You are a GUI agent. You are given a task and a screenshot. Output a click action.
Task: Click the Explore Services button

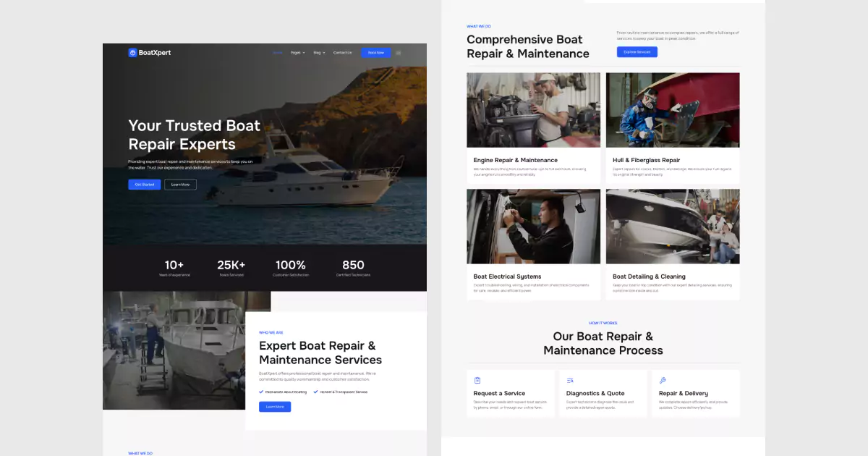point(637,51)
